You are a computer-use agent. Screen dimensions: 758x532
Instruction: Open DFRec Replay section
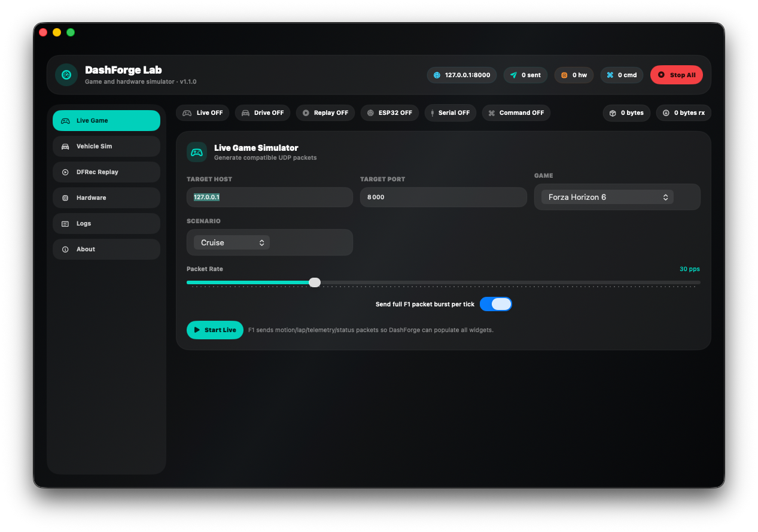[106, 172]
